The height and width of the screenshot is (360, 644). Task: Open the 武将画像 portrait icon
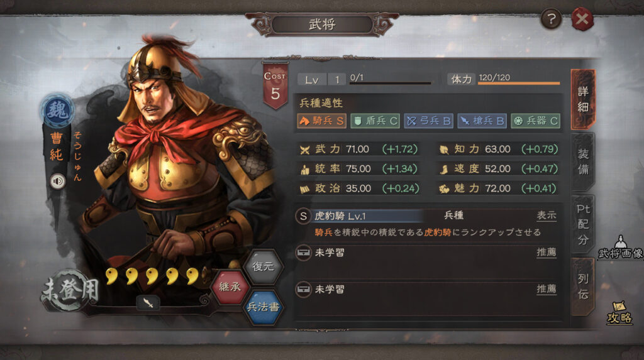click(x=621, y=248)
